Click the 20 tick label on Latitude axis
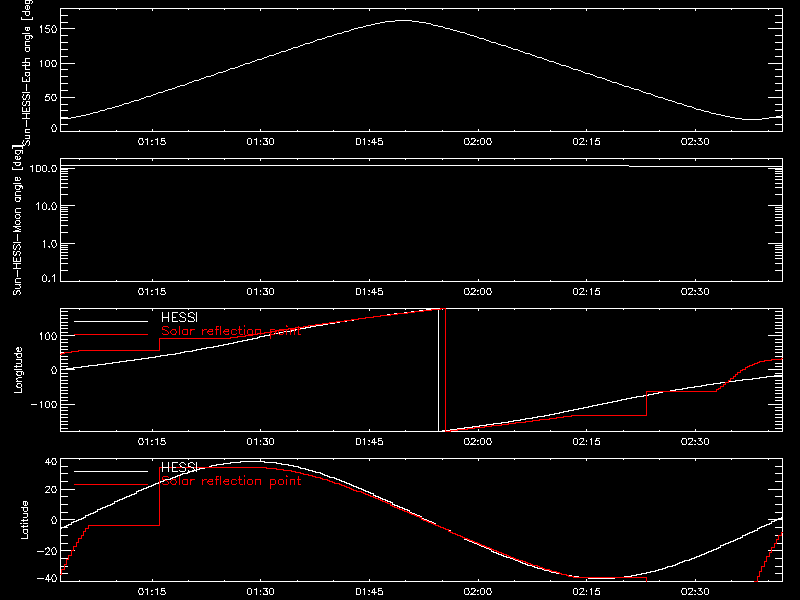Viewport: 800px width, 600px height. click(51, 490)
